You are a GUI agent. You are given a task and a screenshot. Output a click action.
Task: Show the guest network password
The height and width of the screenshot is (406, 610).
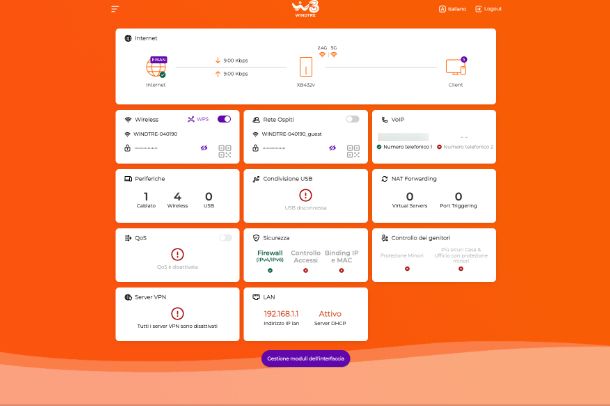tap(332, 148)
